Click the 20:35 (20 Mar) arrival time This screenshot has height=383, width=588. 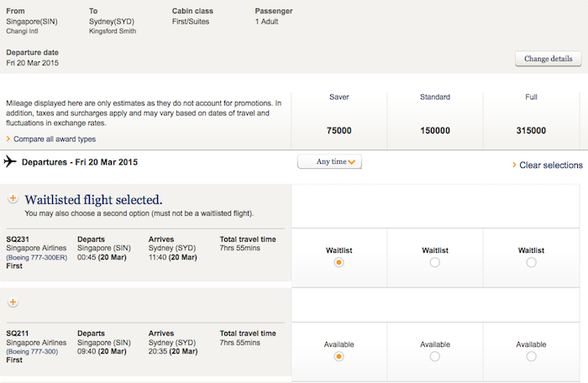point(173,352)
